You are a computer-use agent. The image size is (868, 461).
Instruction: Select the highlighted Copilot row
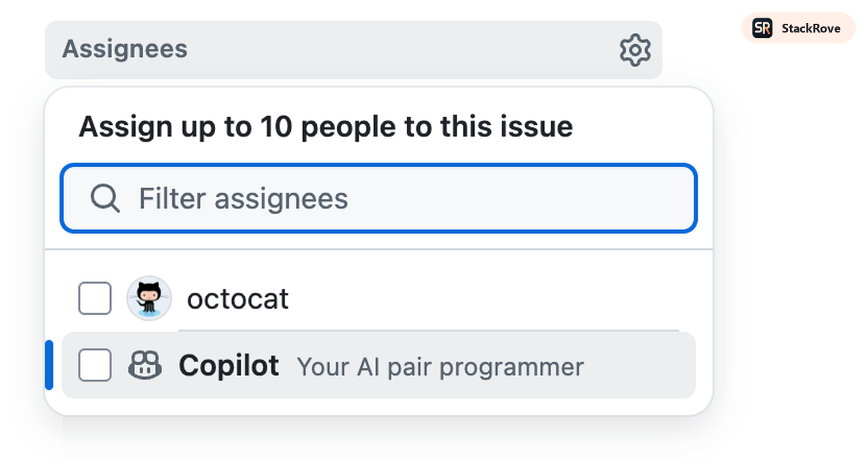(x=378, y=365)
